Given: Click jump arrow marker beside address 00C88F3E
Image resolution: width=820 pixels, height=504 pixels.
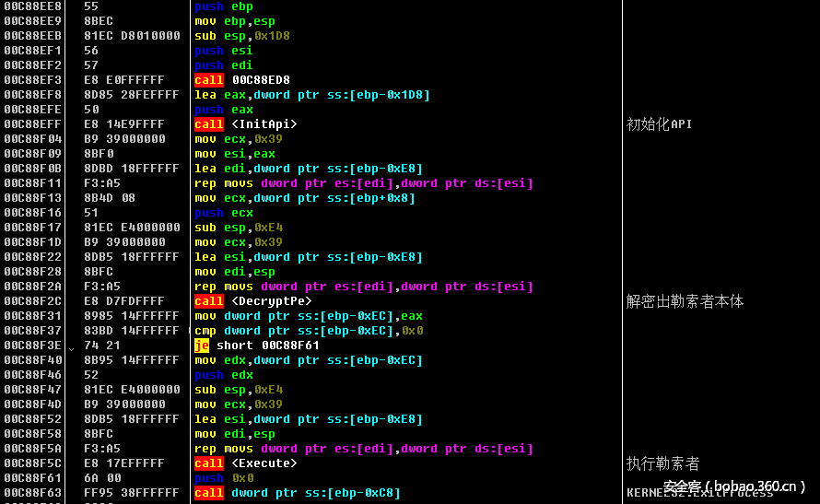Looking at the screenshot, I should (x=72, y=346).
